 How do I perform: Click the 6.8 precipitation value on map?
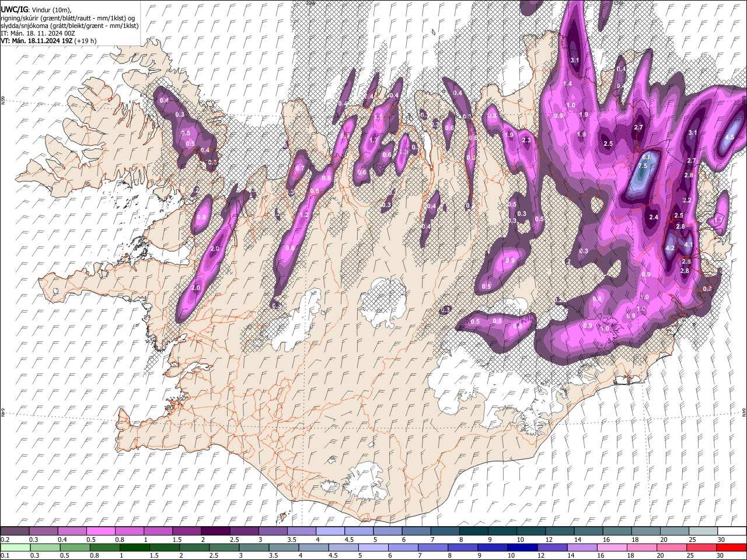(647, 157)
